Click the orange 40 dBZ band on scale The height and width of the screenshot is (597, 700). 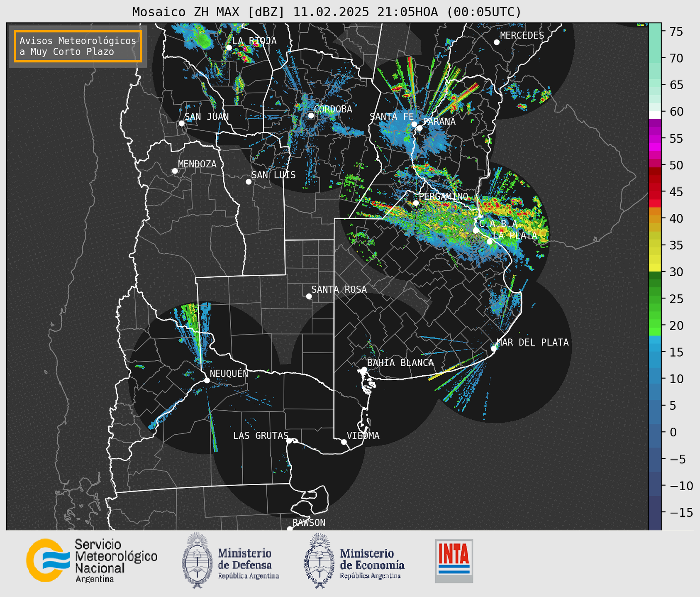654,218
